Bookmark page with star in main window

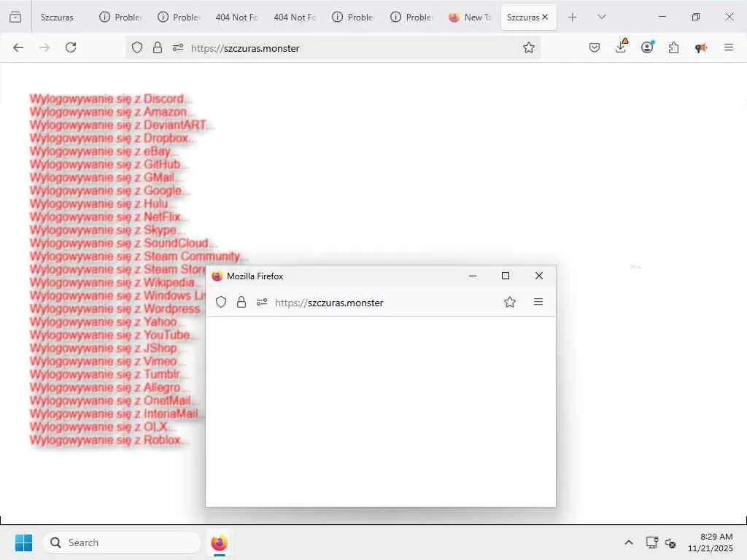(x=529, y=47)
